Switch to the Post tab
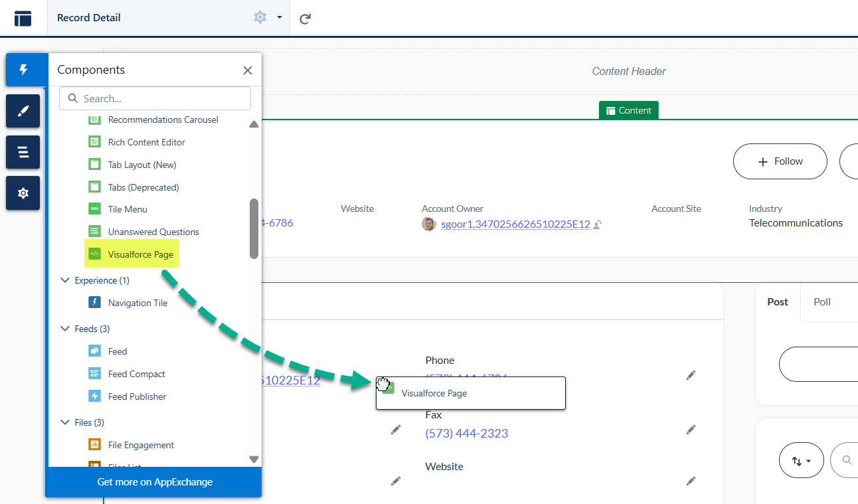Screen dimensions: 858x504 (x=778, y=302)
